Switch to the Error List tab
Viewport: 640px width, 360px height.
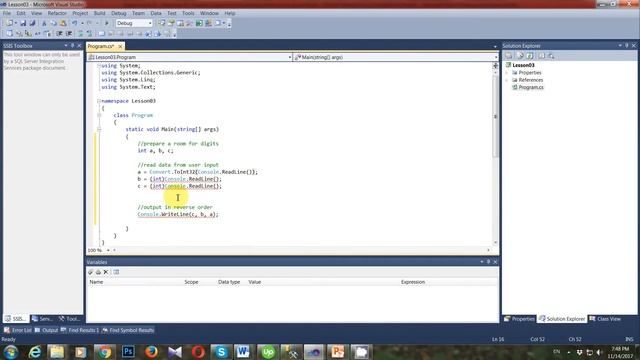pyautogui.click(x=18, y=330)
